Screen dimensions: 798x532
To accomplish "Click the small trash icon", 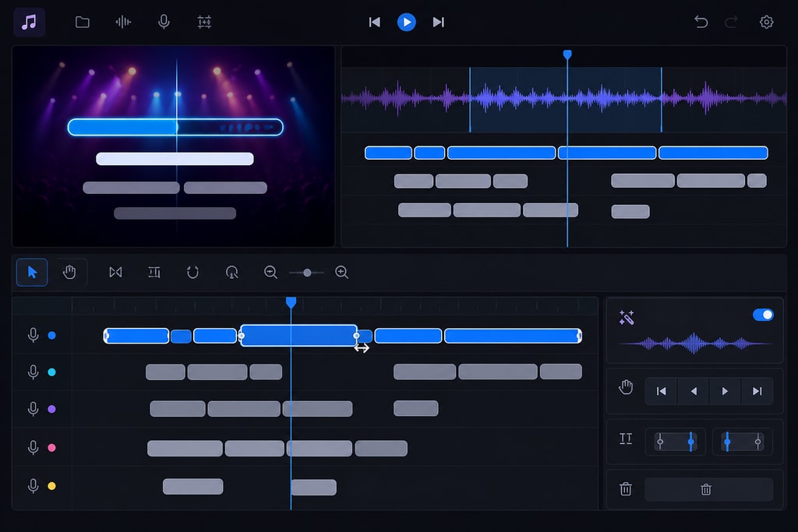I will coord(626,489).
